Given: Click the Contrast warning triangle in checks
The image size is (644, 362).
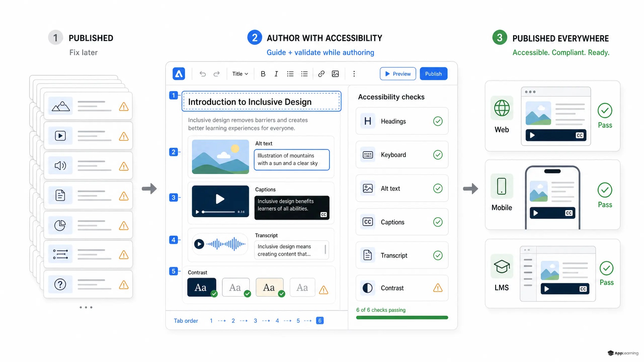Looking at the screenshot, I should pyautogui.click(x=438, y=288).
